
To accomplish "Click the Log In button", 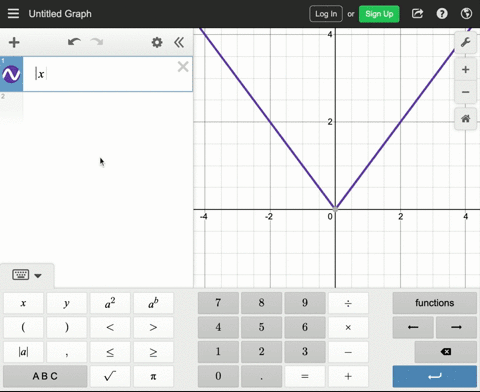I will pyautogui.click(x=326, y=14).
